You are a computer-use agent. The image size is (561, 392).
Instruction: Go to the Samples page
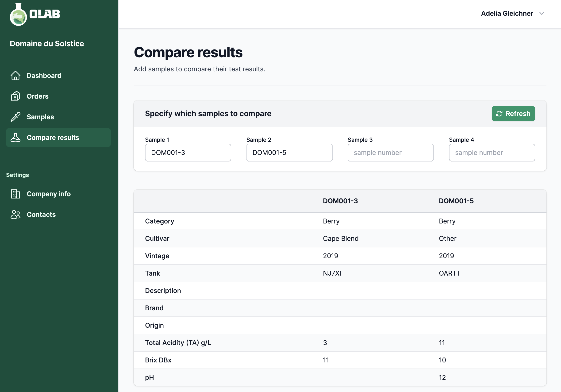tap(40, 117)
